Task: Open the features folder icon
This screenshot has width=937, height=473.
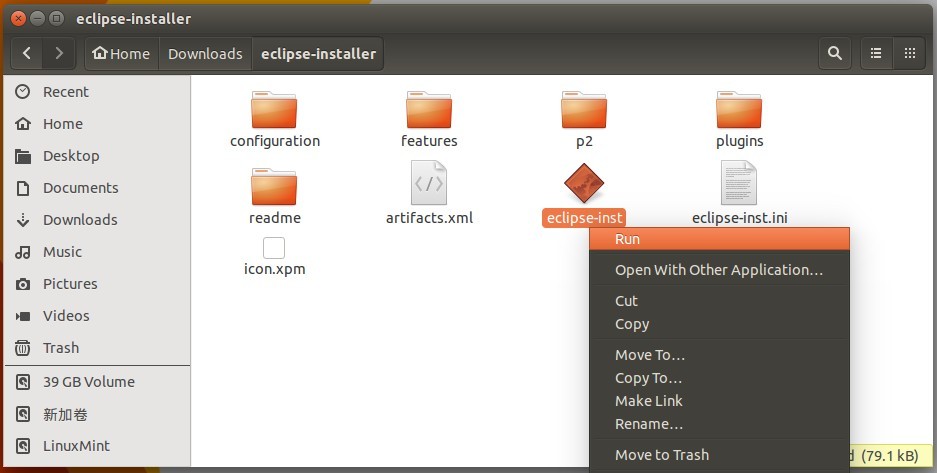Action: [429, 109]
